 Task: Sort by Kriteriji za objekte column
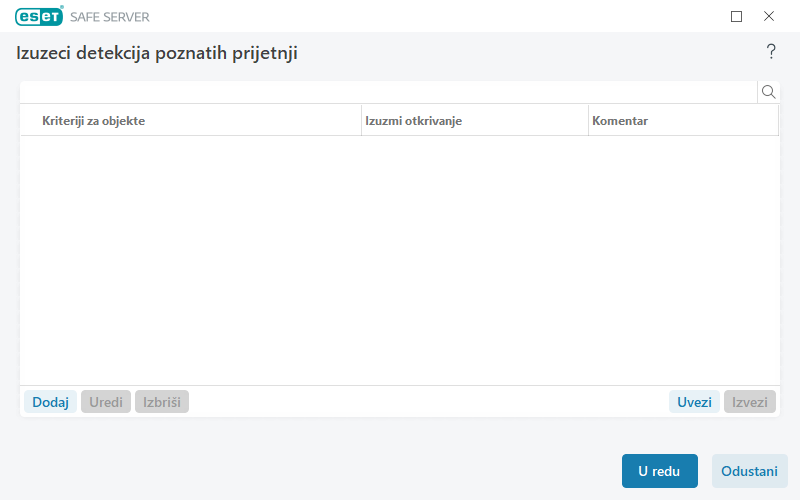(x=190, y=120)
